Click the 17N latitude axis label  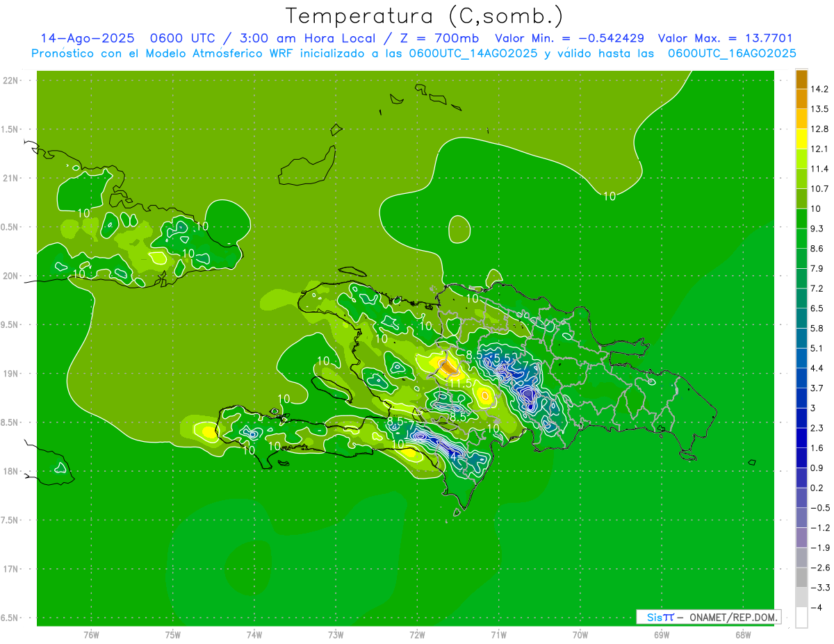pyautogui.click(x=10, y=569)
